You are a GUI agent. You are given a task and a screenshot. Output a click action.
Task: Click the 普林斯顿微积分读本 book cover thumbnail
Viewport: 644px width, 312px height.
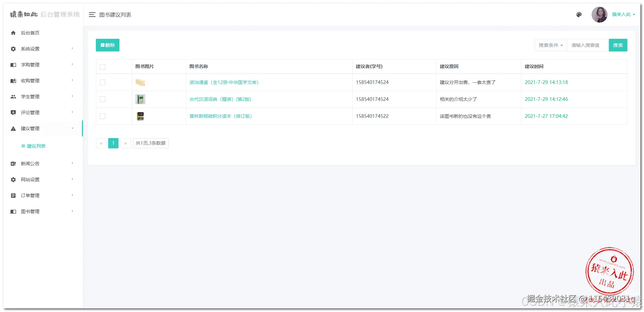[x=140, y=116]
